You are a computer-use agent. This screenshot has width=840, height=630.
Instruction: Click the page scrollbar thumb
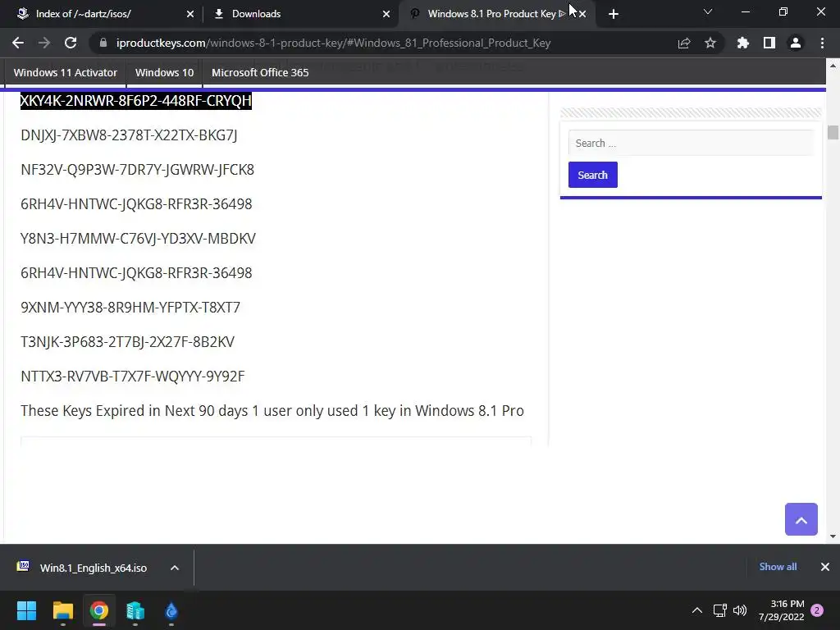[833, 132]
